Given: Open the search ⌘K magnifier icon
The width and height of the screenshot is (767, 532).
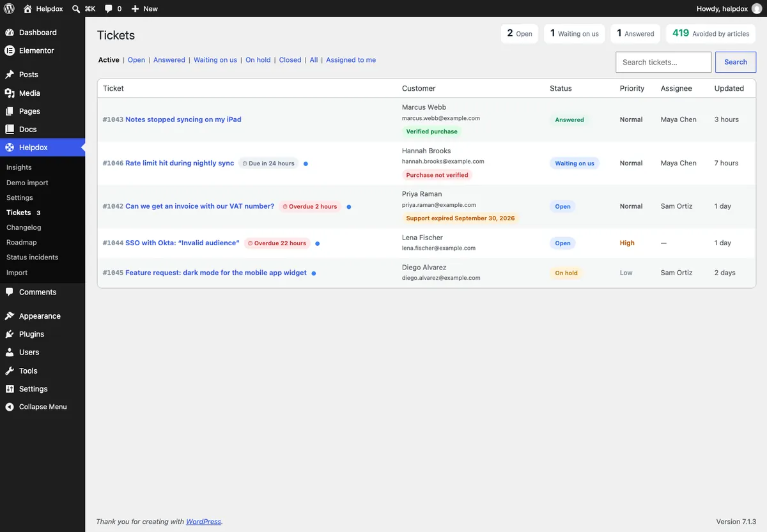Looking at the screenshot, I should pos(76,8).
